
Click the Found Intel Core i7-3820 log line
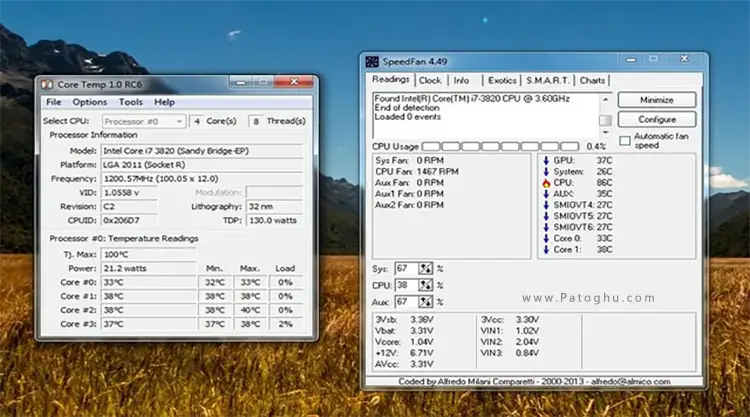tap(472, 99)
